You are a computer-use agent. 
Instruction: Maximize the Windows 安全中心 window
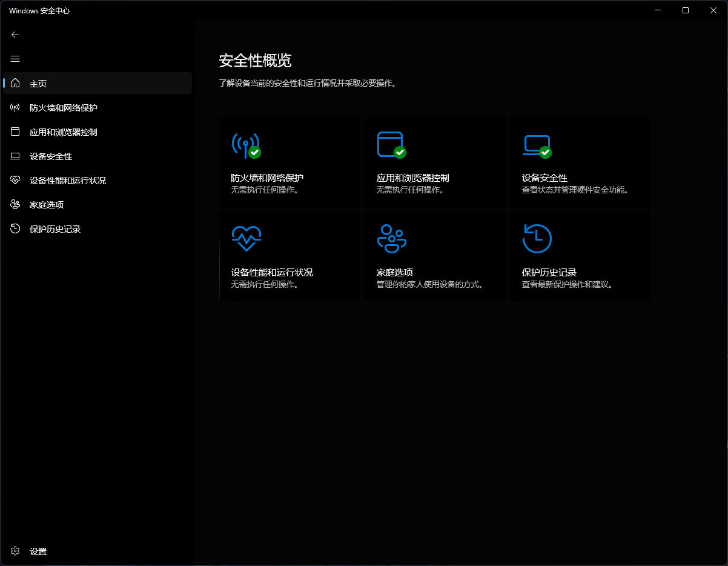(686, 10)
